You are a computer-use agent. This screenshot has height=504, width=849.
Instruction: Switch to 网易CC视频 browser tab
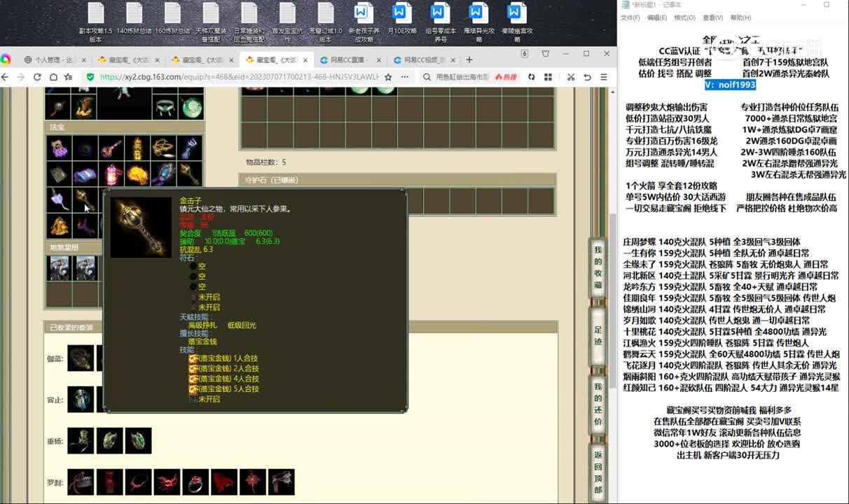424,59
